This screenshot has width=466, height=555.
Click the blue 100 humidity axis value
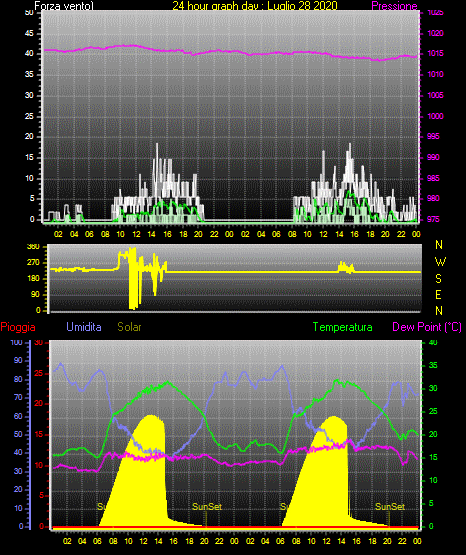(x=16, y=342)
